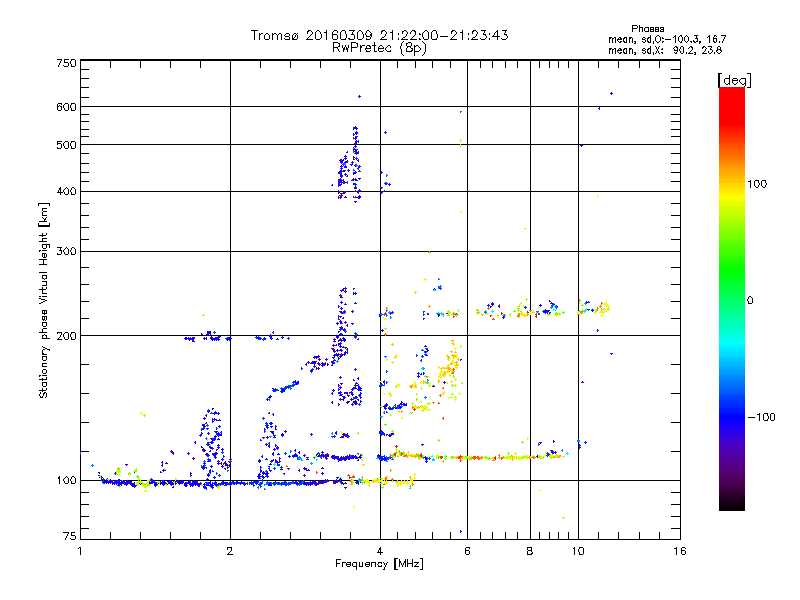Click the plot title 'Tromsø 20160309 21:22:00-21:23:43'

379,35
